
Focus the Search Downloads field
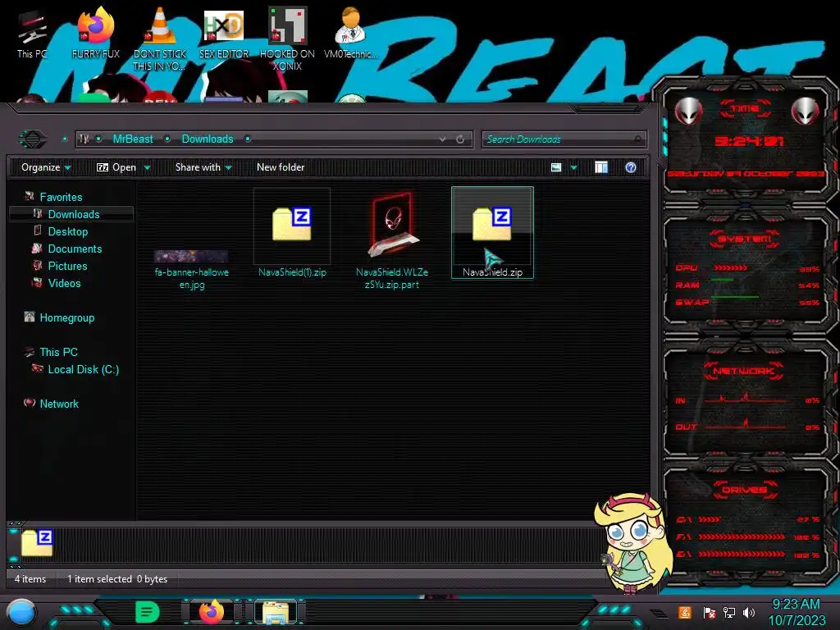click(564, 139)
